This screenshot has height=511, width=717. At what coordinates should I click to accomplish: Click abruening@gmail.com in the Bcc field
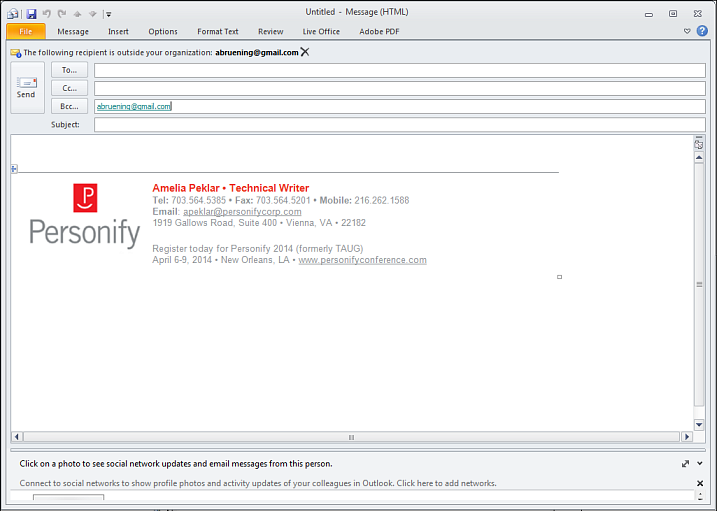pos(134,106)
